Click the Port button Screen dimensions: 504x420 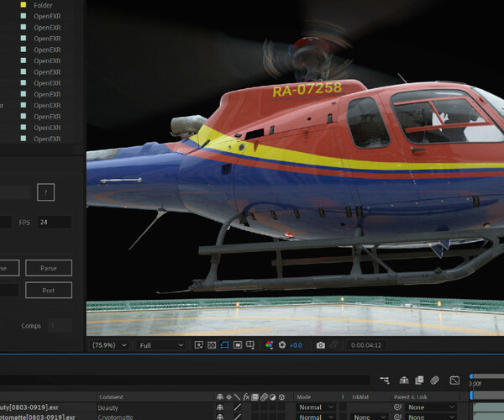(x=49, y=291)
